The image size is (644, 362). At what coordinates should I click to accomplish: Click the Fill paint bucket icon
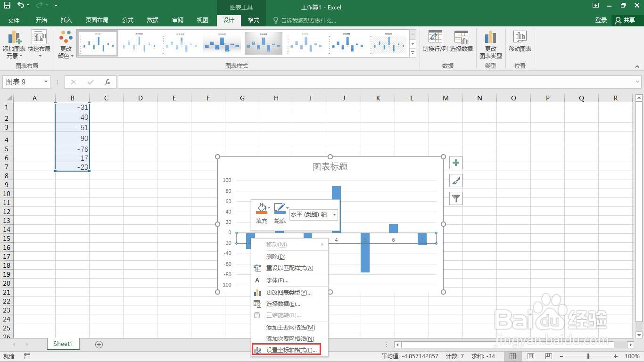261,208
